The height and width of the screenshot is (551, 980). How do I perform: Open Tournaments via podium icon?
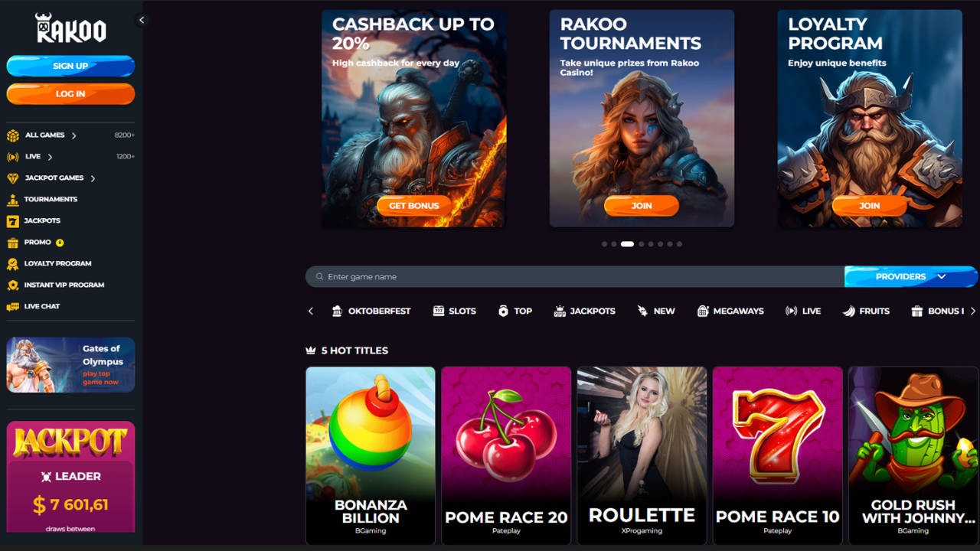12,200
